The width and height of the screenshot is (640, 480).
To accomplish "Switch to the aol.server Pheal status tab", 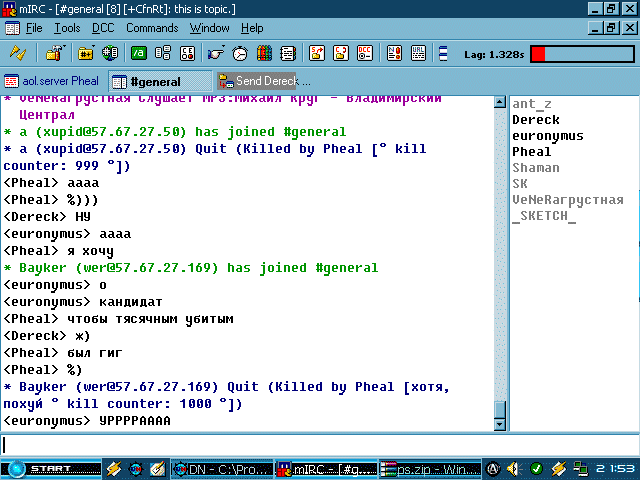I will [x=52, y=81].
